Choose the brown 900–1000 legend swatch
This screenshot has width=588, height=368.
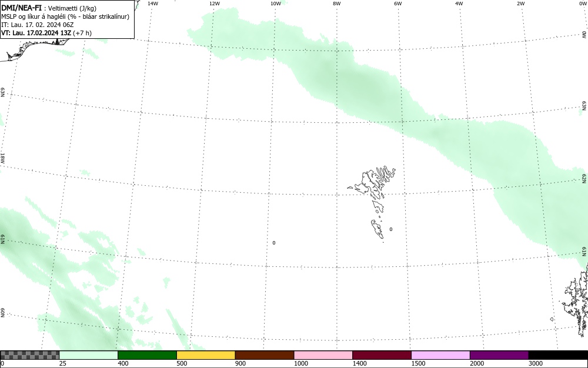[265, 355]
